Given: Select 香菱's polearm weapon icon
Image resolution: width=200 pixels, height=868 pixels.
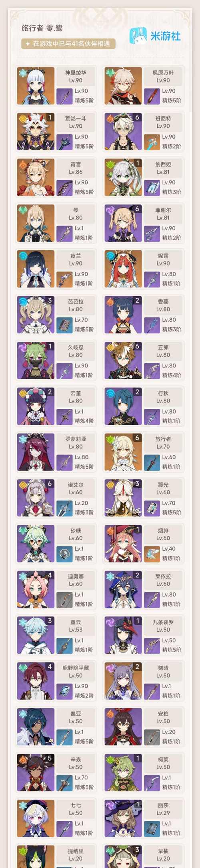Looking at the screenshot, I should [152, 325].
